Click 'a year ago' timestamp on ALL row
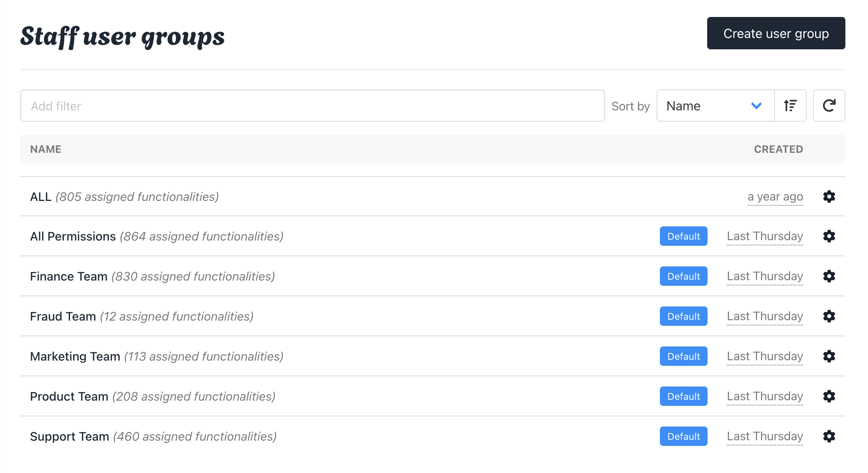The height and width of the screenshot is (473, 868). coord(775,196)
